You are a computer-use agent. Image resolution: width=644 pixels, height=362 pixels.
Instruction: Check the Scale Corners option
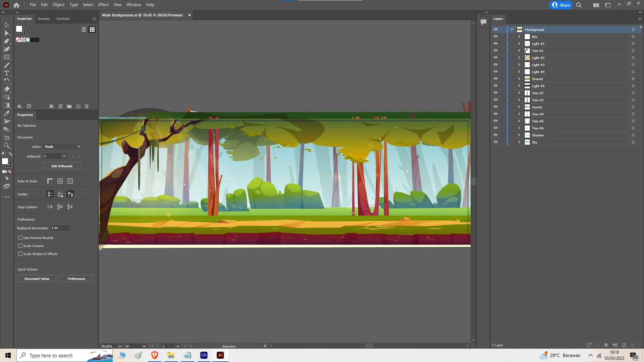[20, 246]
